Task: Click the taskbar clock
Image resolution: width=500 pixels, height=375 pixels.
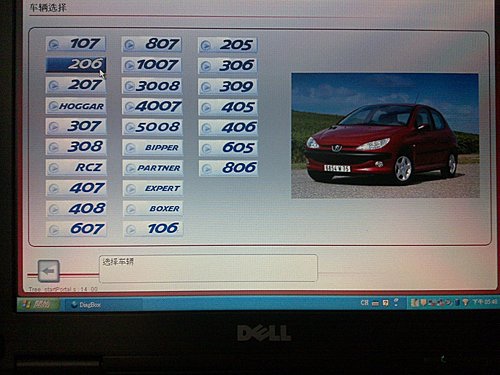Action: [485, 302]
